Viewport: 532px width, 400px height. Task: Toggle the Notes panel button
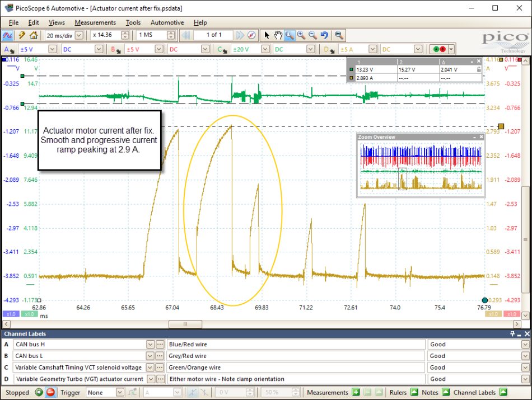tap(446, 392)
